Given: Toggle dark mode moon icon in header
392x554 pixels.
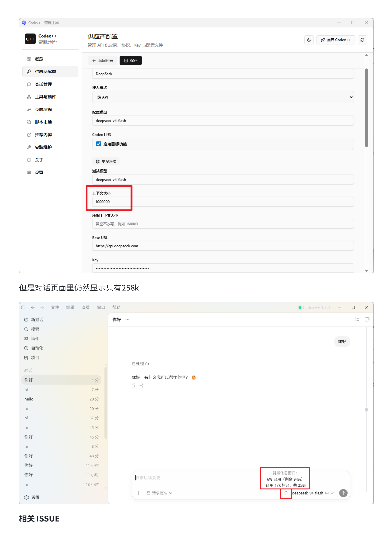Looking at the screenshot, I should (x=309, y=40).
